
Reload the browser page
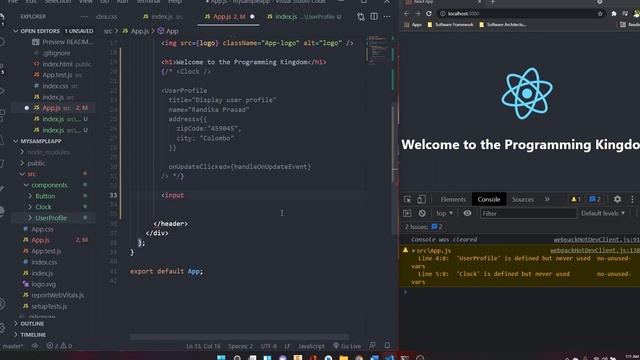pos(429,13)
